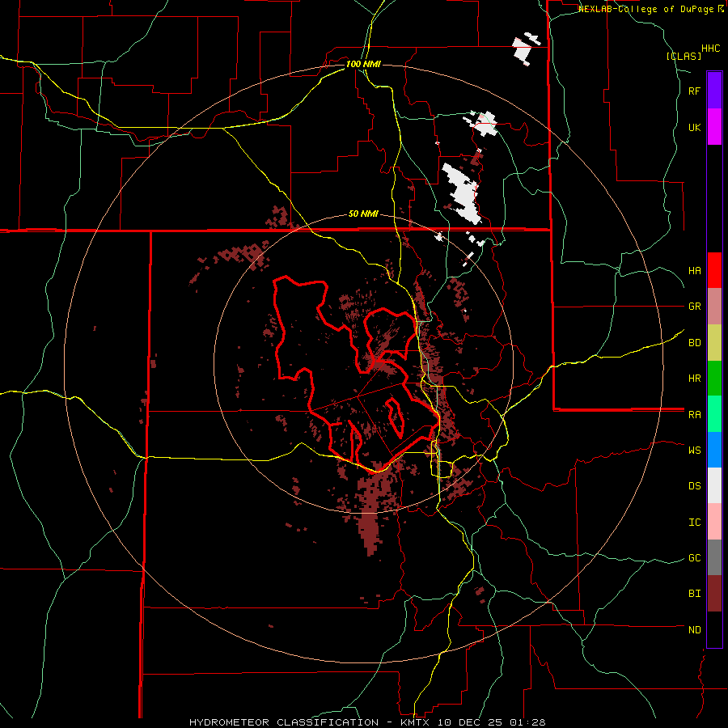Select the HR legend label
Viewport: 728px width, 728px height.
tap(695, 379)
